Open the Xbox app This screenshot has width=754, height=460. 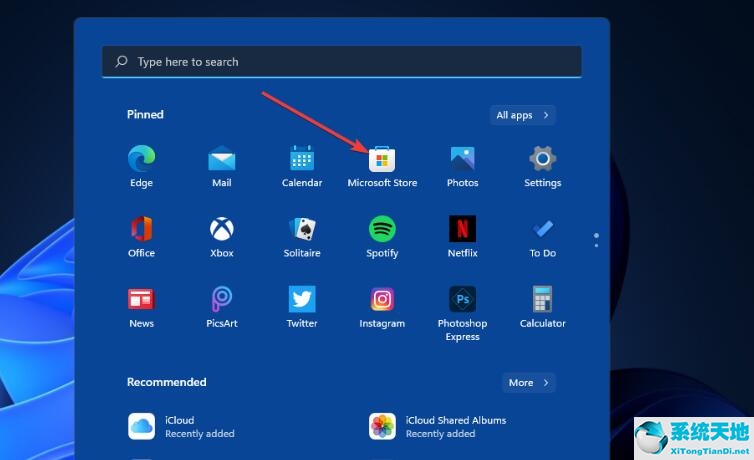(222, 237)
